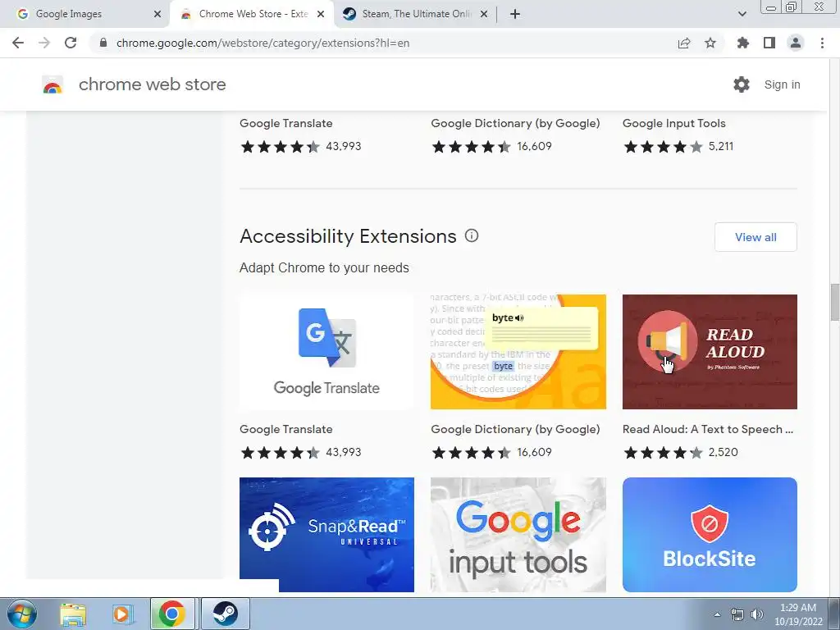Open Steam from the taskbar
840x630 pixels.
tap(225, 614)
